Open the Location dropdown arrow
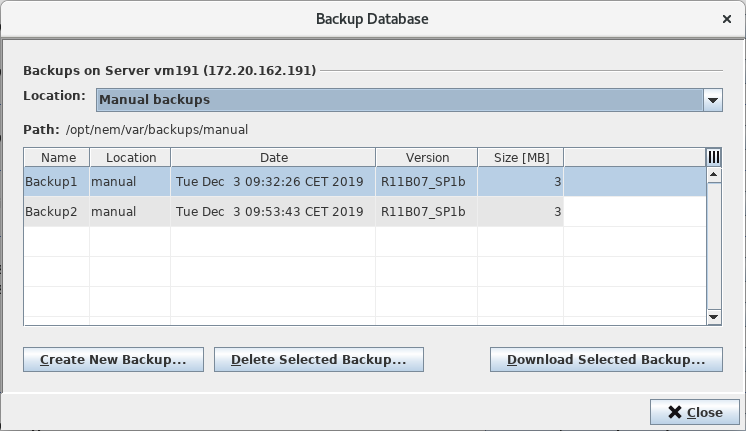This screenshot has height=431, width=746. point(712,100)
